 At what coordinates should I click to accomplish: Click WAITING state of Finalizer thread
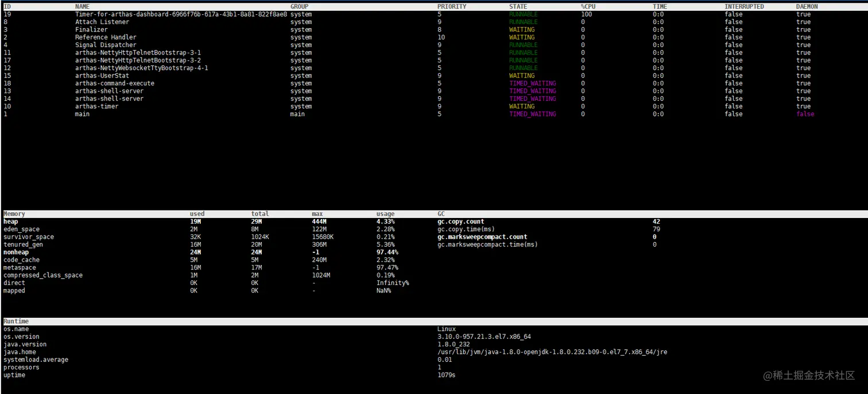[x=522, y=30]
